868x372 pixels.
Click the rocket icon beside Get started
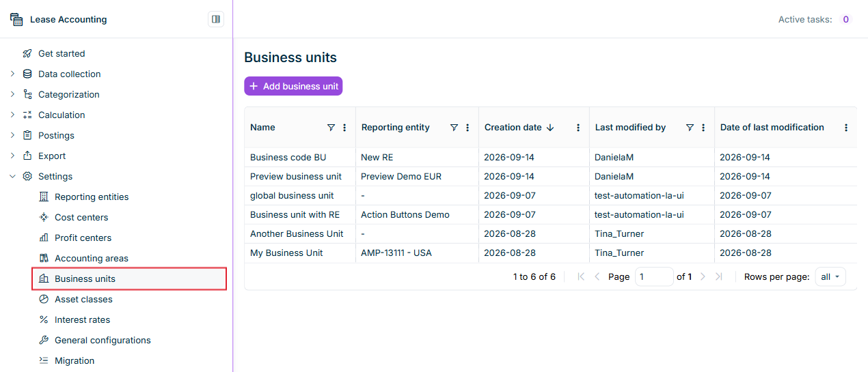pos(27,53)
